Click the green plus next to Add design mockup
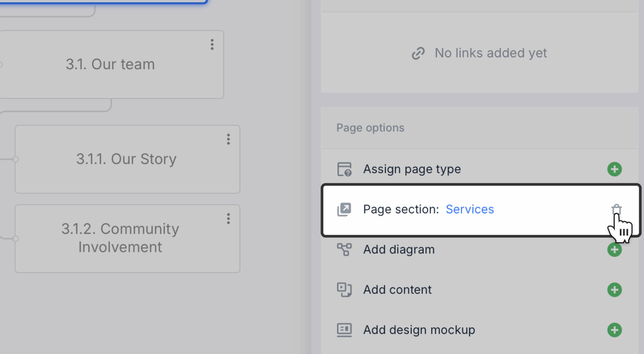644x354 pixels. 614,330
